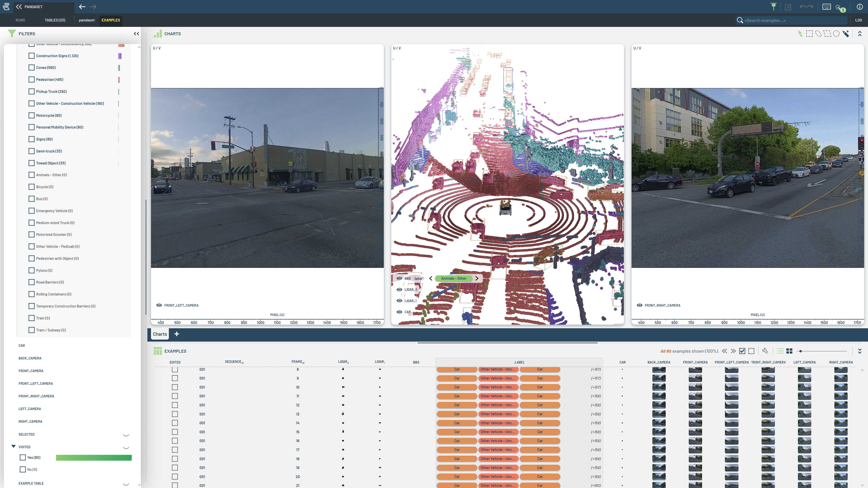Click inside the Search examples field
The image size is (868, 488).
pos(788,20)
